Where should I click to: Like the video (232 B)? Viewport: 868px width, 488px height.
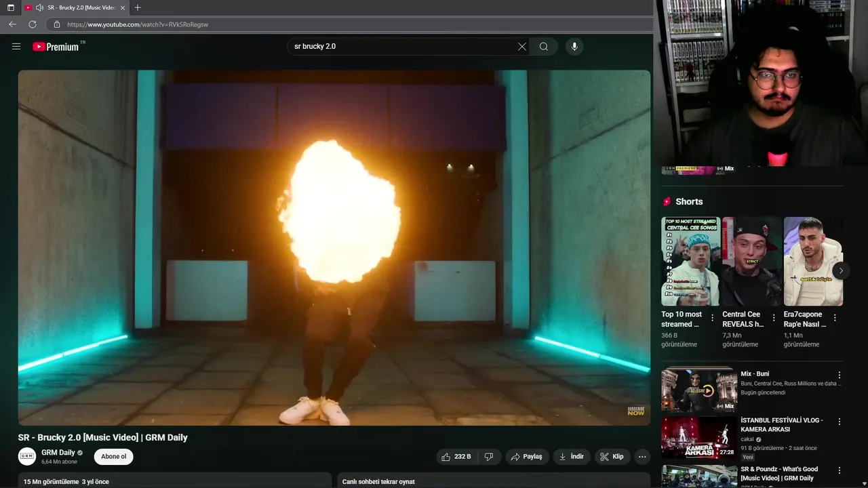[x=456, y=457]
